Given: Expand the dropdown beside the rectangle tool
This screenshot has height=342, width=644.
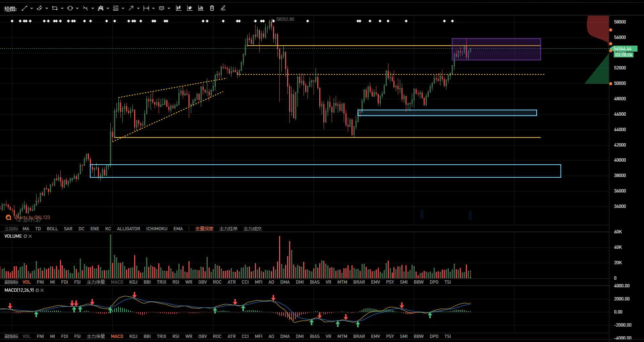Looking at the screenshot, I should (x=62, y=8).
